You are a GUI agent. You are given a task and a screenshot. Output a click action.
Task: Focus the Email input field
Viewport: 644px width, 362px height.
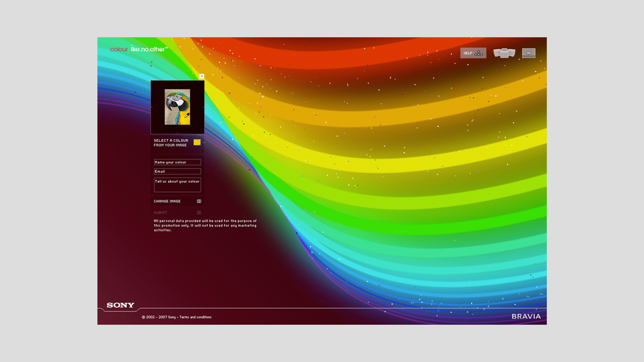177,171
